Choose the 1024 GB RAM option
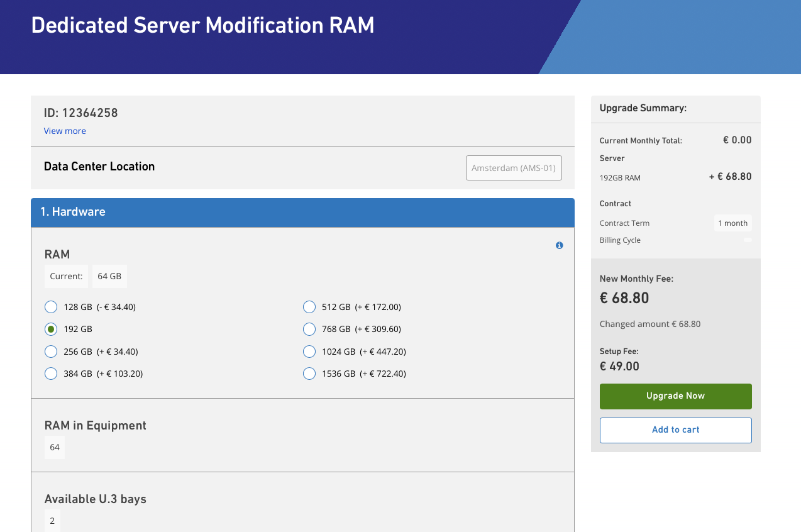The width and height of the screenshot is (801, 532). [309, 352]
